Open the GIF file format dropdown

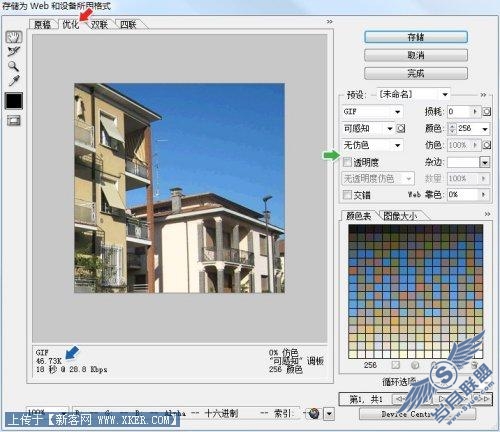click(372, 112)
